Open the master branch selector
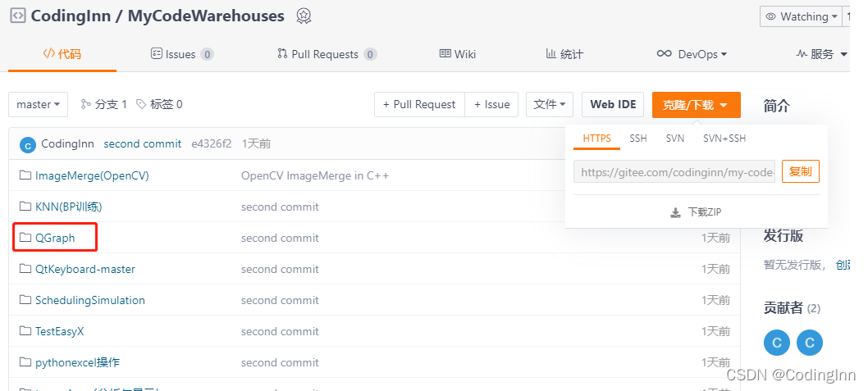Image resolution: width=868 pixels, height=391 pixels. coord(39,104)
